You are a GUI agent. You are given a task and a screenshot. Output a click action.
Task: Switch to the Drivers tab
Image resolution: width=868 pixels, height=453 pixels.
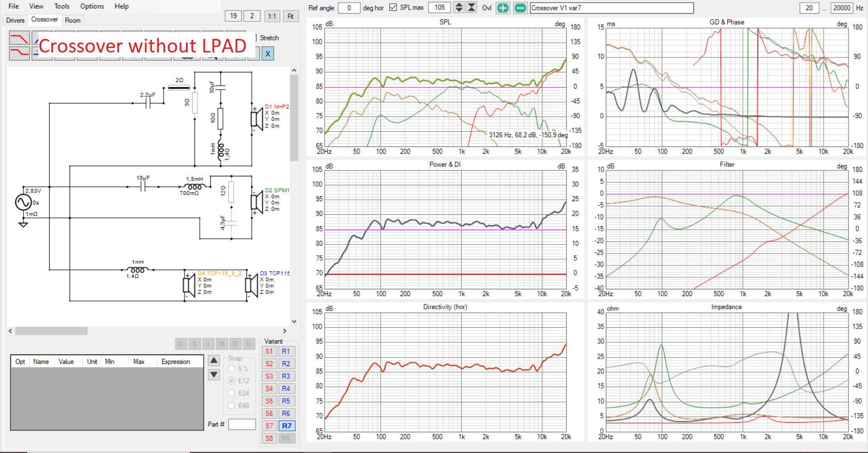click(x=15, y=20)
